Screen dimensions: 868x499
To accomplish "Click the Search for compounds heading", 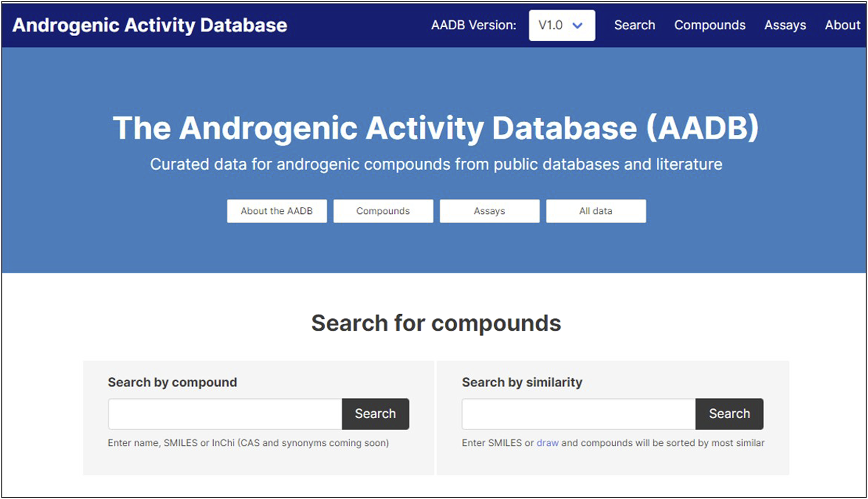I will pos(436,324).
